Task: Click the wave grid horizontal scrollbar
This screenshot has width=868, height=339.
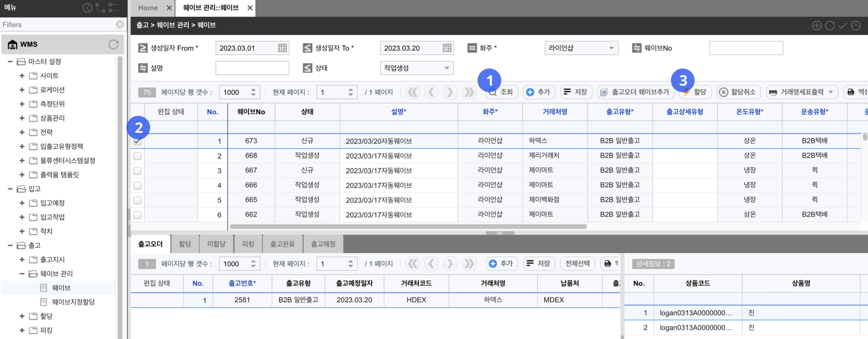Action: click(x=408, y=226)
